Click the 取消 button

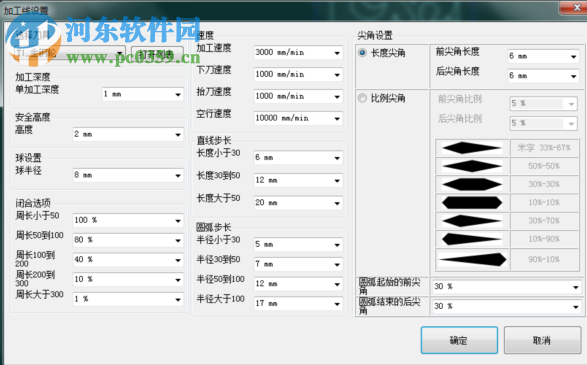coord(542,340)
